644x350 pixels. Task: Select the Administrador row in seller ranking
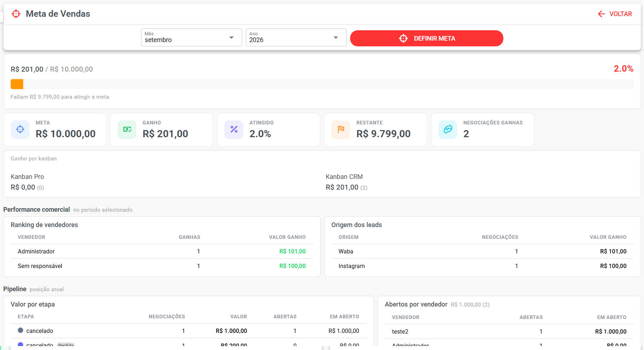(162, 251)
